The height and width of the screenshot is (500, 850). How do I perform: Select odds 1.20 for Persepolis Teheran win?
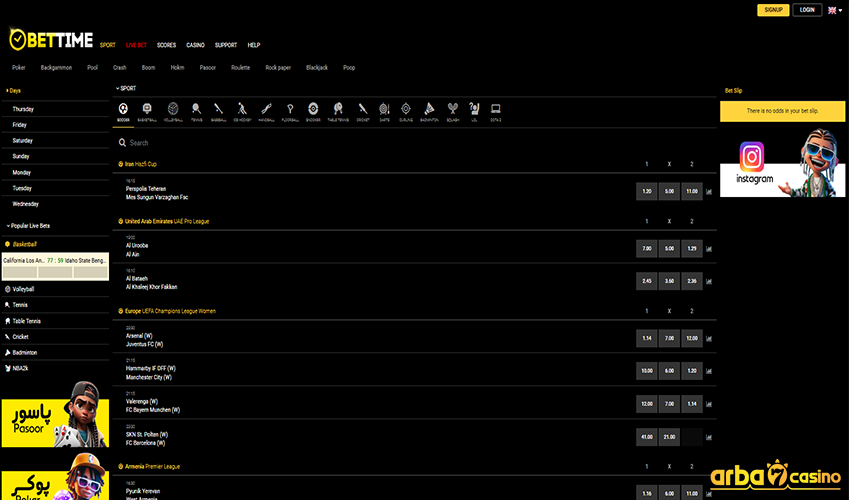(x=647, y=191)
